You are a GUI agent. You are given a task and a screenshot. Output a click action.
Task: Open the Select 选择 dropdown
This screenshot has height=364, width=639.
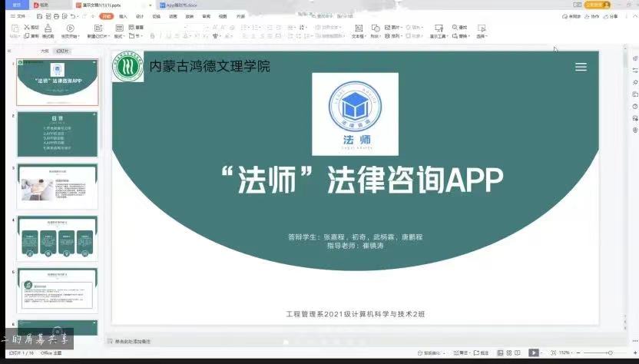[482, 31]
